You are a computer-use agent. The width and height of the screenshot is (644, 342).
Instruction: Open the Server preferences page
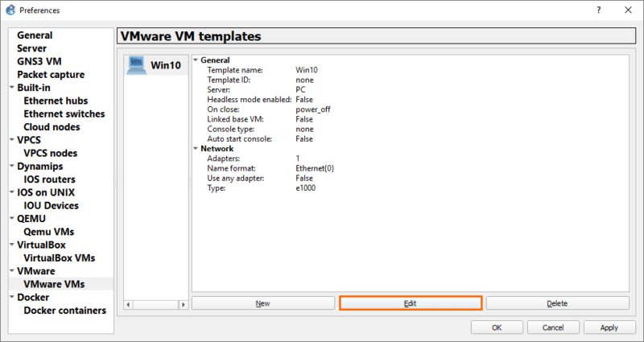click(31, 48)
